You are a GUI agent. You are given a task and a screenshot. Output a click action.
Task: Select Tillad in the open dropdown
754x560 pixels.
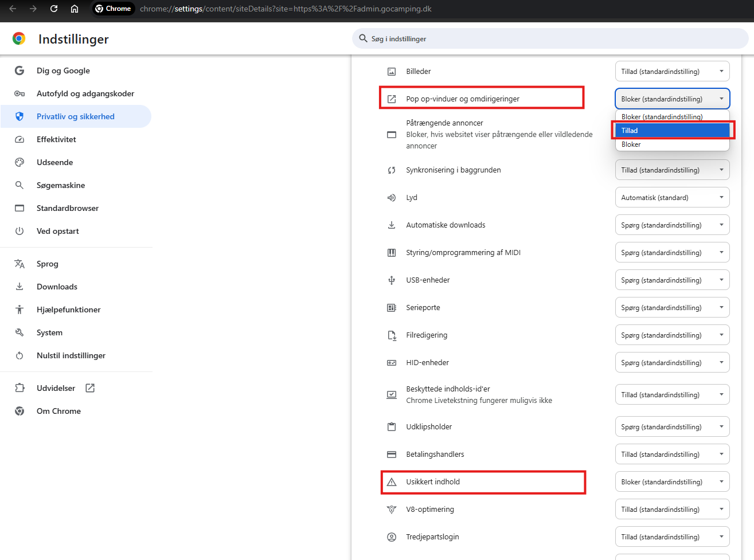(x=671, y=131)
